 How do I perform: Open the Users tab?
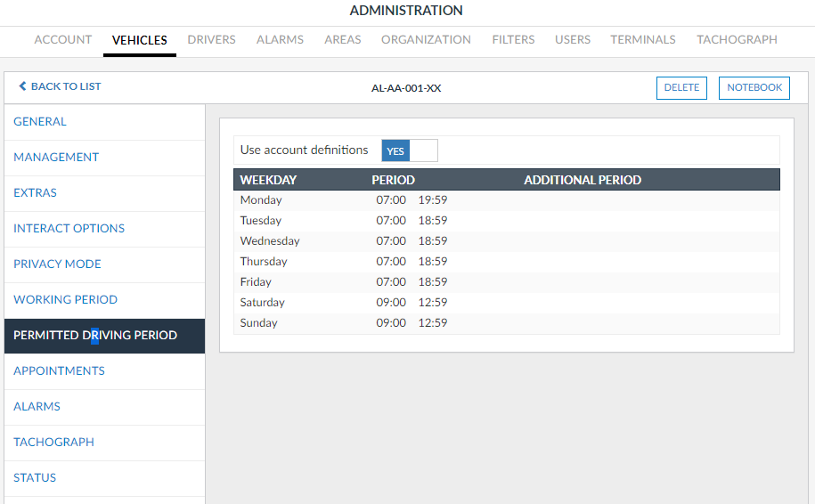573,39
